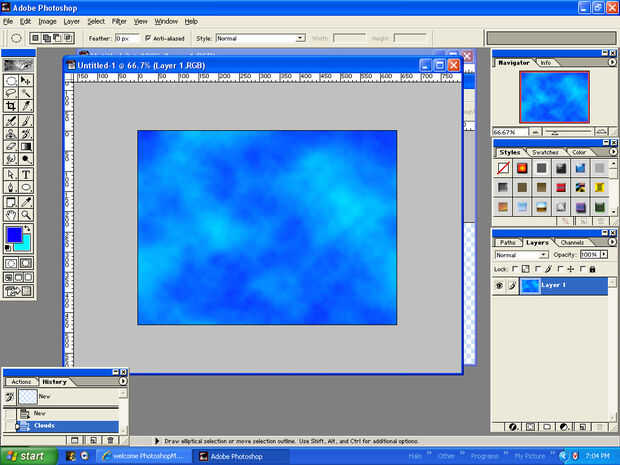
Task: Select the Clone Stamp tool
Action: pyautogui.click(x=11, y=134)
